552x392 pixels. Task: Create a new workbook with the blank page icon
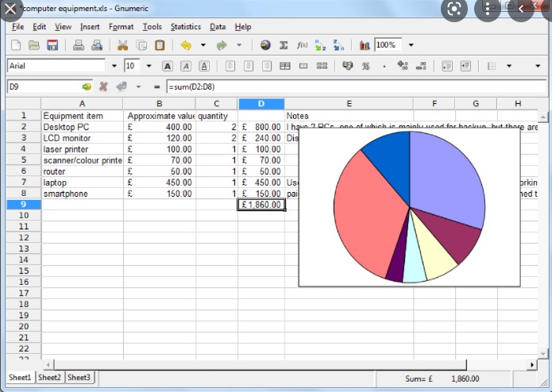[x=16, y=45]
